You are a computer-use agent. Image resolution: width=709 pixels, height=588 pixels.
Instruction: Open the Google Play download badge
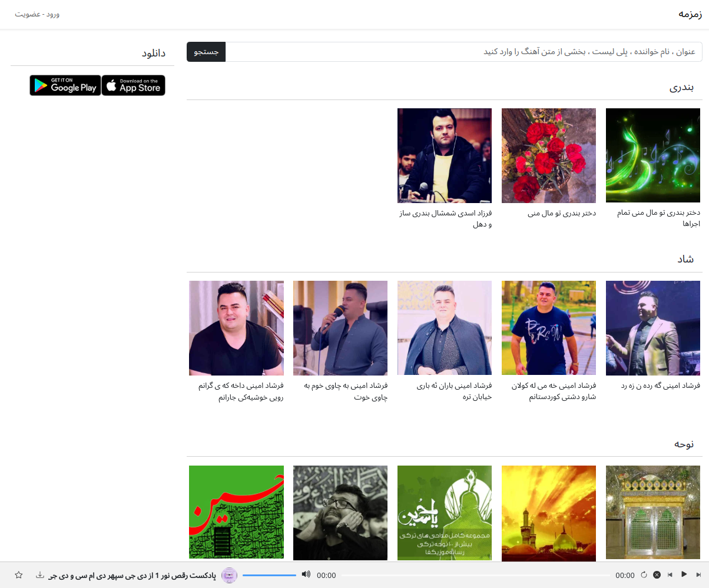[x=65, y=85]
